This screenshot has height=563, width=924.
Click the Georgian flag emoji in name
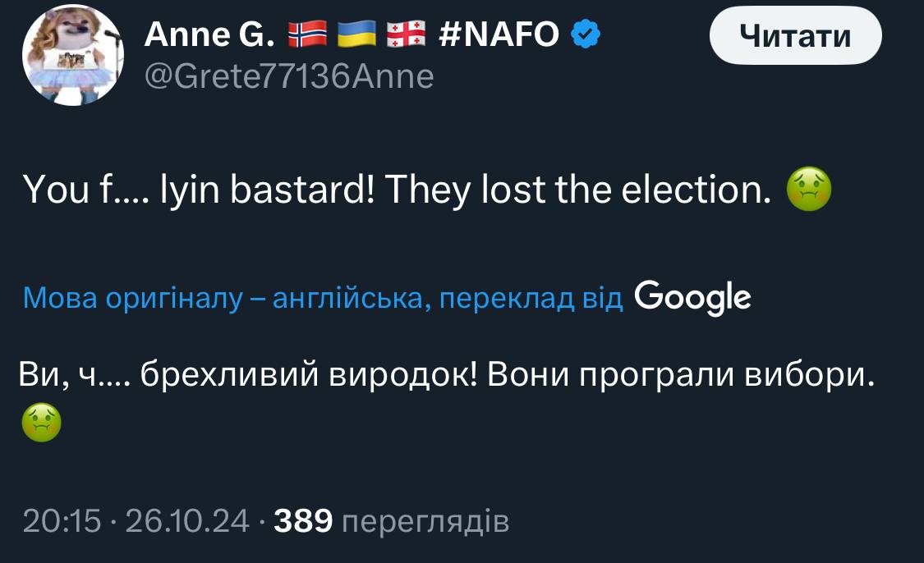(406, 34)
